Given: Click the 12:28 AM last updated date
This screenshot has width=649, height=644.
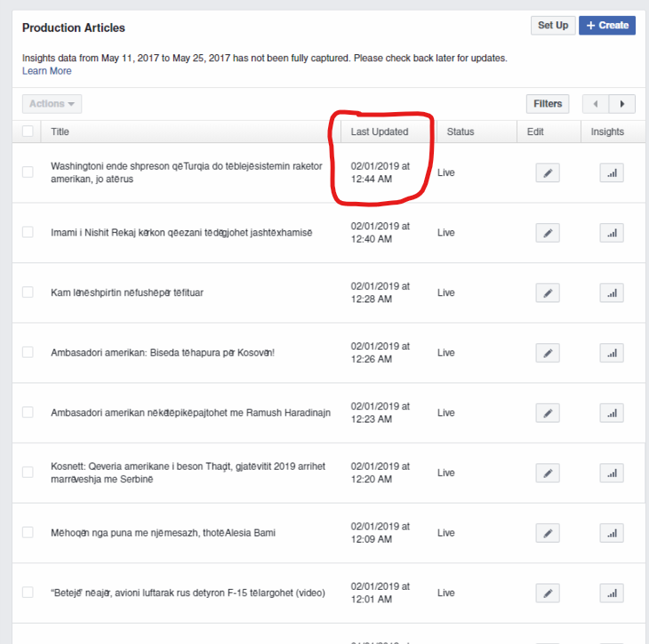Looking at the screenshot, I should (x=381, y=293).
